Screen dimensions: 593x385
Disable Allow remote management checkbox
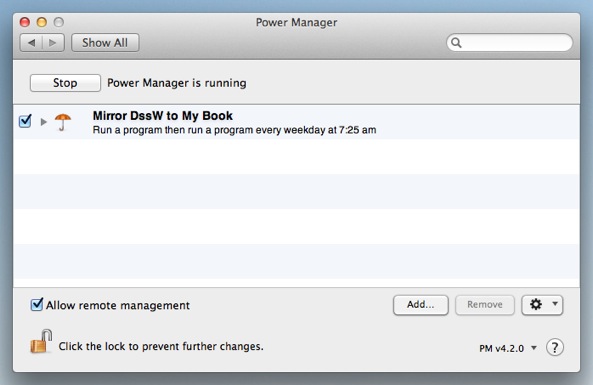point(37,304)
